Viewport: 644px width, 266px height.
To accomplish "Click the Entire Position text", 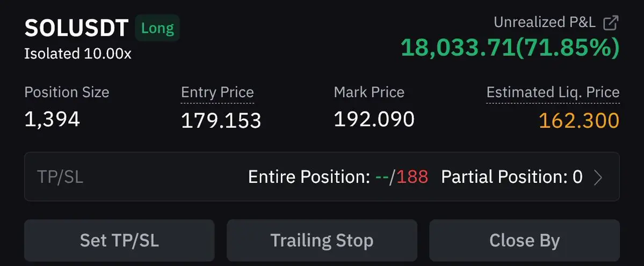I will pyautogui.click(x=310, y=177).
